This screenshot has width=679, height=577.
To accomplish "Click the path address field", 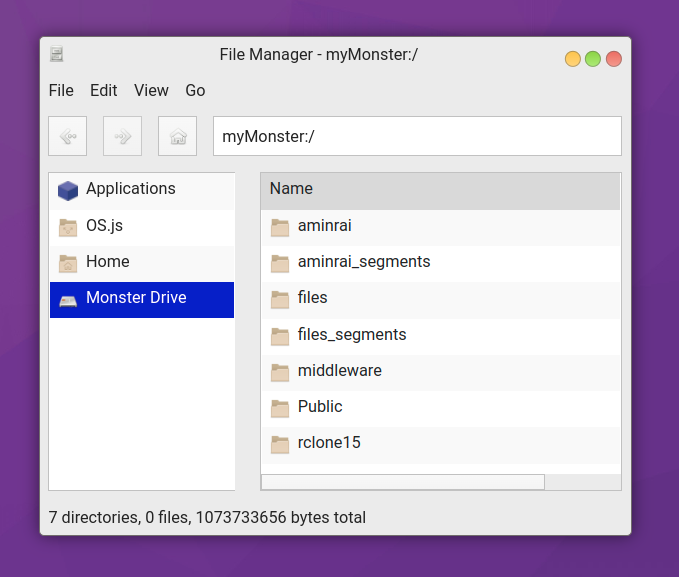I will point(417,136).
